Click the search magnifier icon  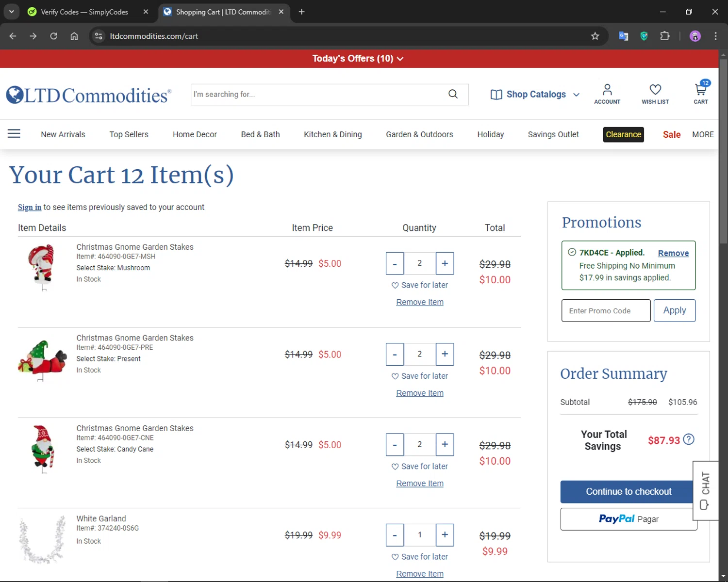point(453,94)
